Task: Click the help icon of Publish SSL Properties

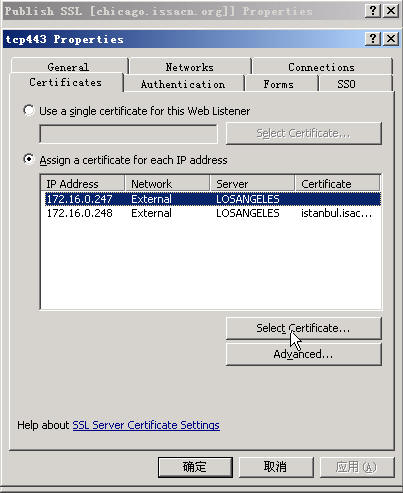Action: point(373,11)
